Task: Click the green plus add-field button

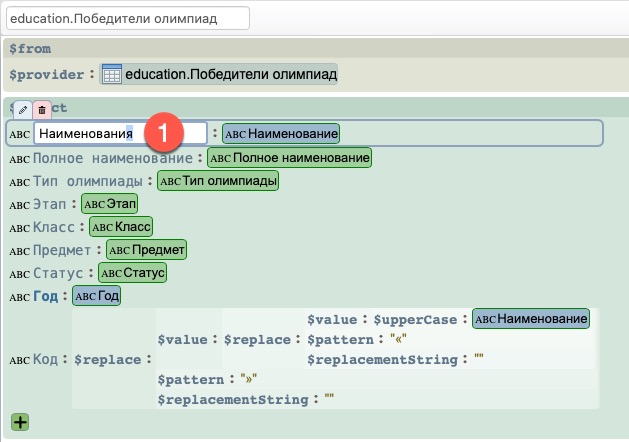Action: click(x=20, y=422)
